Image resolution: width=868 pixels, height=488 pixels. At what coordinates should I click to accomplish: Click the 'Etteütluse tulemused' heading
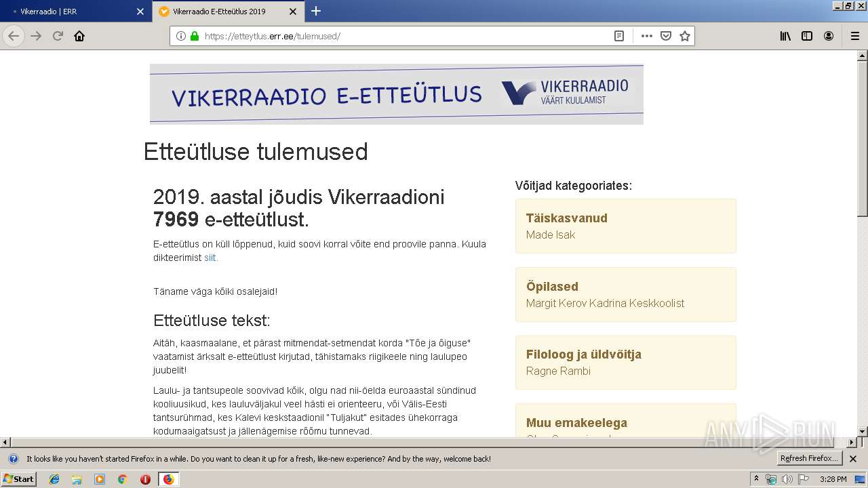click(x=256, y=152)
